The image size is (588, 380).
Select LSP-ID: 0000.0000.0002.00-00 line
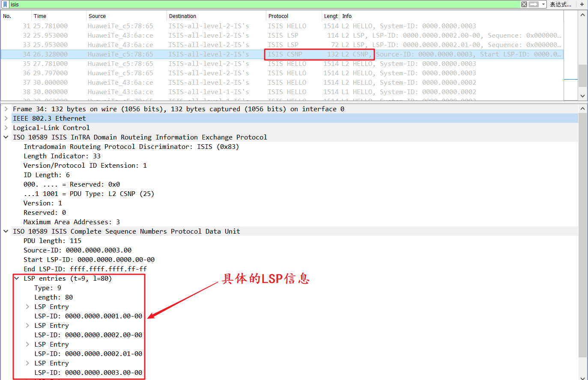88,335
